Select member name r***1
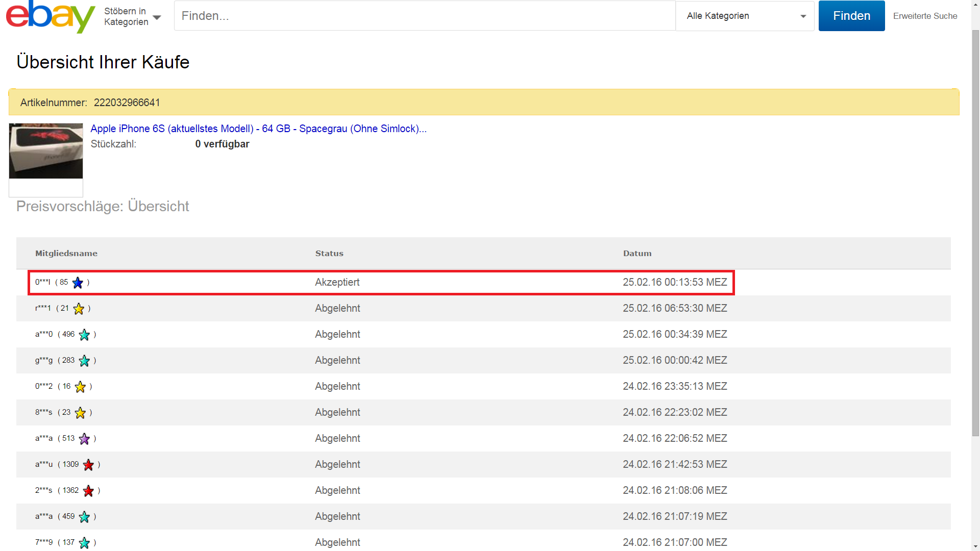980x551 pixels. click(43, 308)
